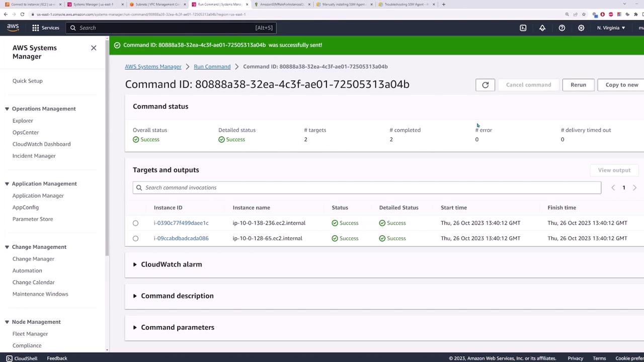Screen dimensions: 644x362
Task: Click the refresh command status icon
Action: (x=485, y=85)
